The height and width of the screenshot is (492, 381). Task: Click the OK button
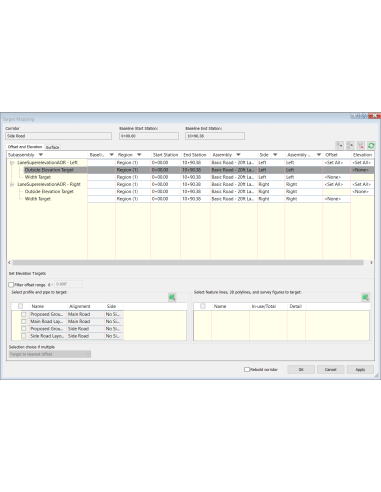pyautogui.click(x=301, y=369)
